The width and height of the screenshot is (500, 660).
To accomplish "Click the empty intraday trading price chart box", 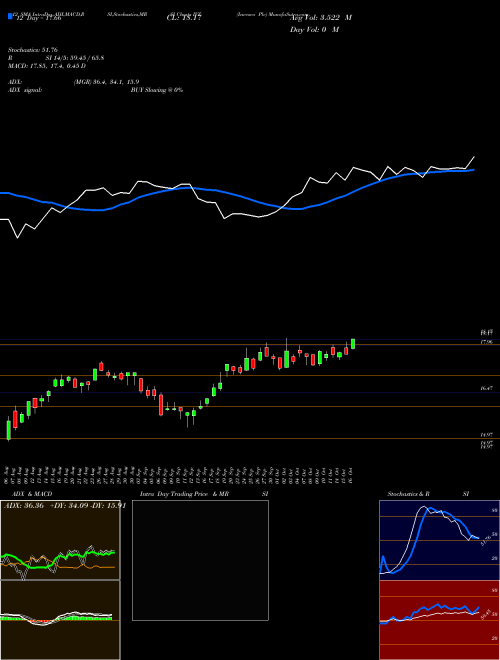I will [x=200, y=560].
